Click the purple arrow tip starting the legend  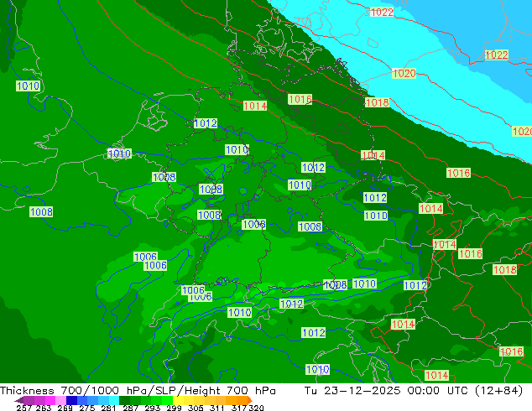(19, 400)
